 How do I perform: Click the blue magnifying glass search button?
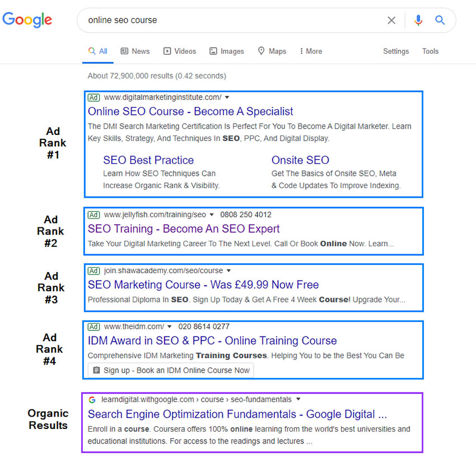click(x=440, y=20)
